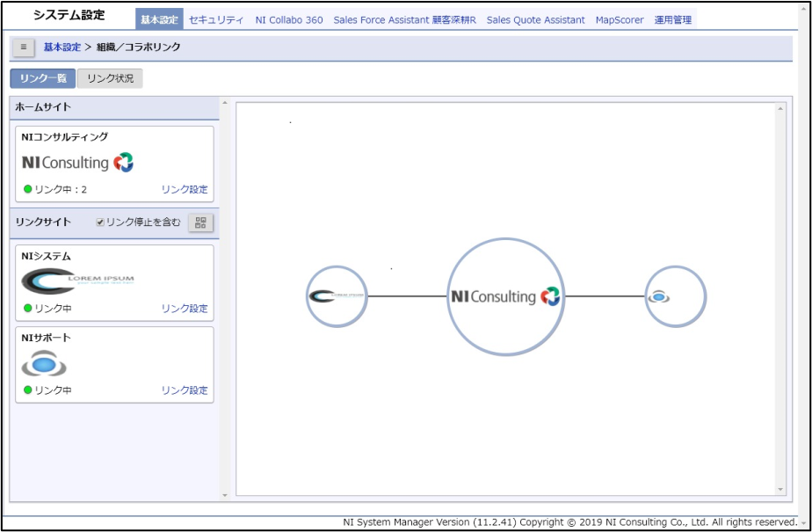Select the NI Consulting center node in the diagram
This screenshot has width=812, height=532.
pyautogui.click(x=505, y=297)
